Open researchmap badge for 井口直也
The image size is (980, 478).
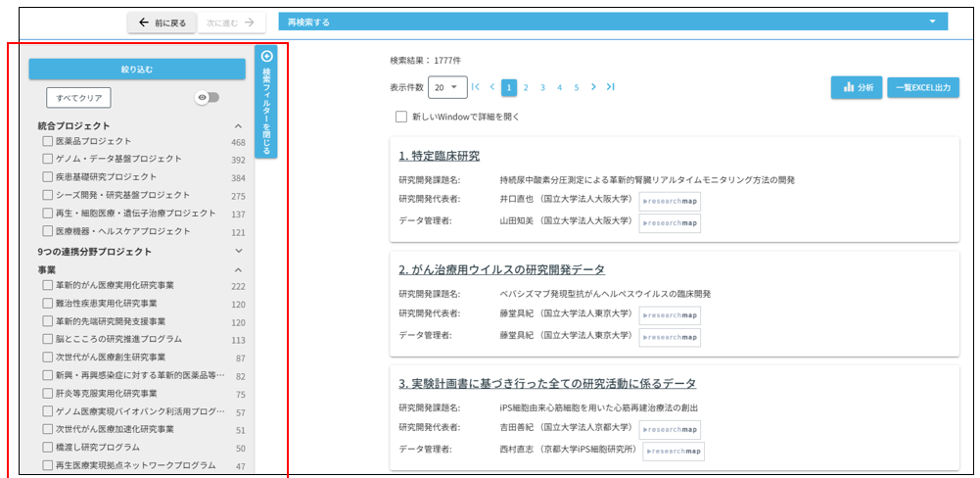[670, 202]
